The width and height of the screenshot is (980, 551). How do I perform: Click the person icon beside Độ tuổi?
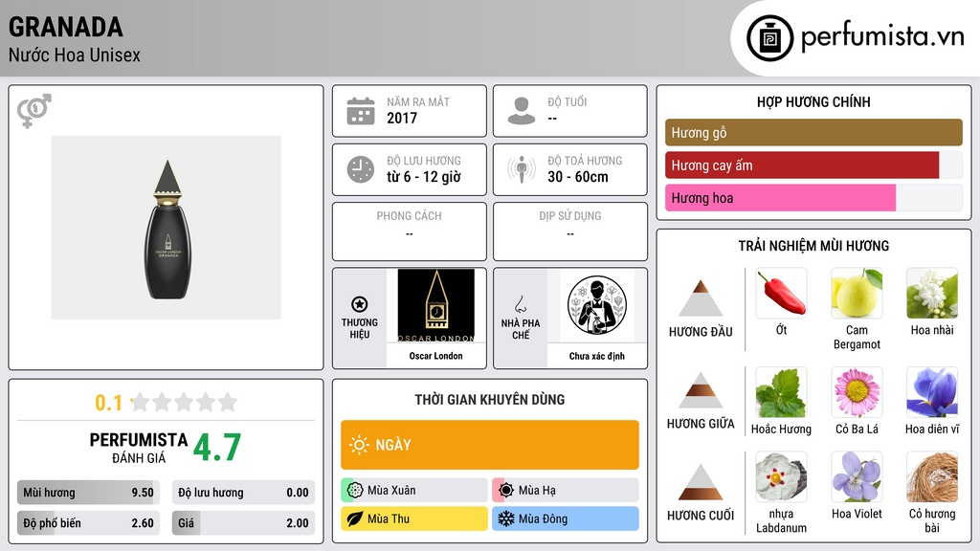[x=522, y=111]
